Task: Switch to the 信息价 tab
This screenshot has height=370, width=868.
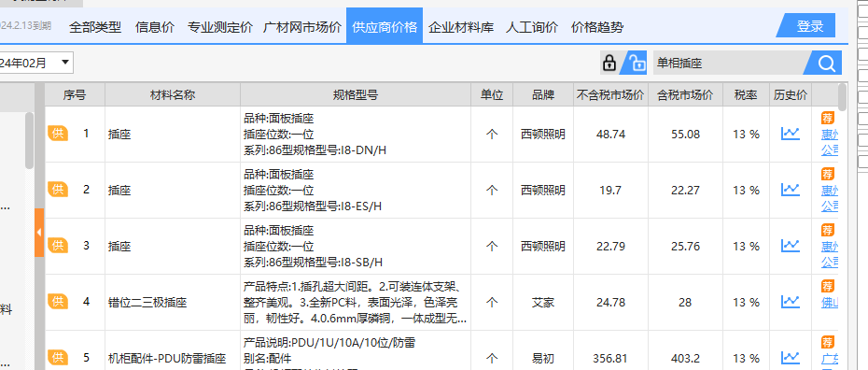Action: pos(154,27)
